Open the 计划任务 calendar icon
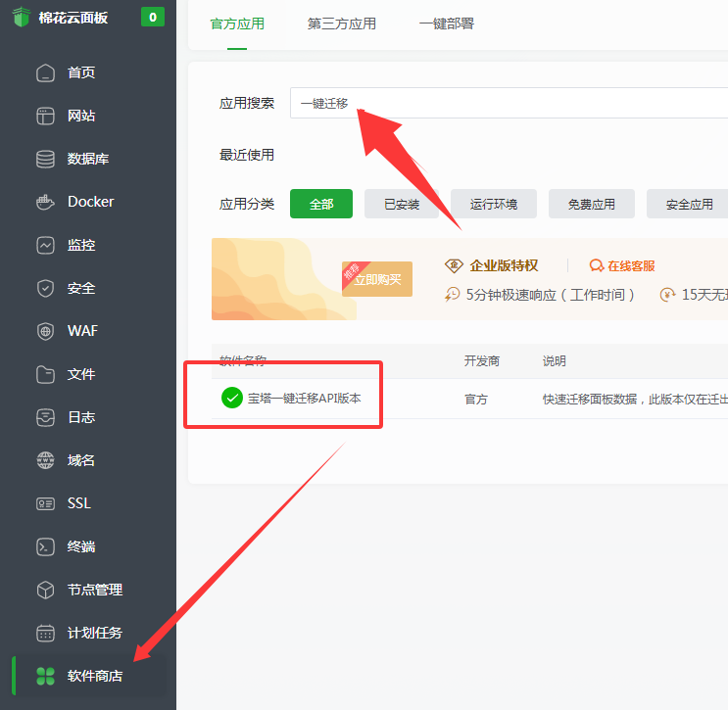This screenshot has width=728, height=710. (x=45, y=633)
